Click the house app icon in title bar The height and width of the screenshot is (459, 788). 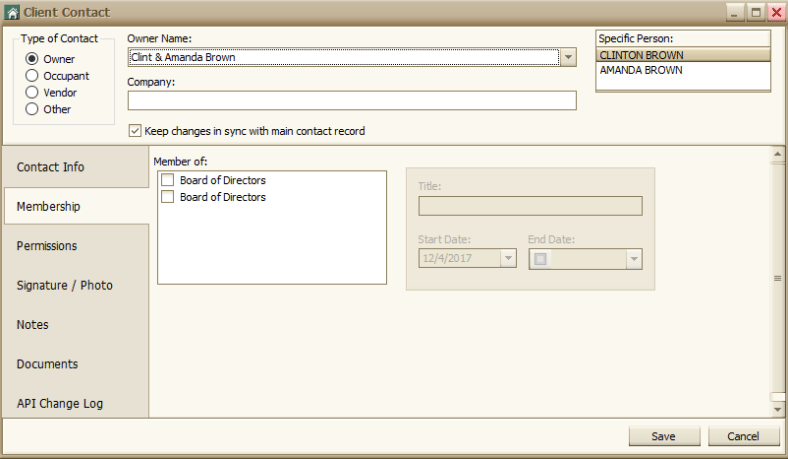[x=12, y=12]
